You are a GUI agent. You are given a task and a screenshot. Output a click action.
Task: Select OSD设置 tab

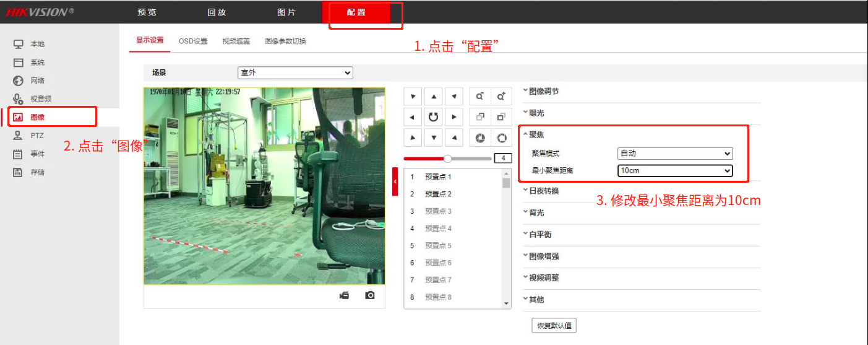click(x=193, y=41)
